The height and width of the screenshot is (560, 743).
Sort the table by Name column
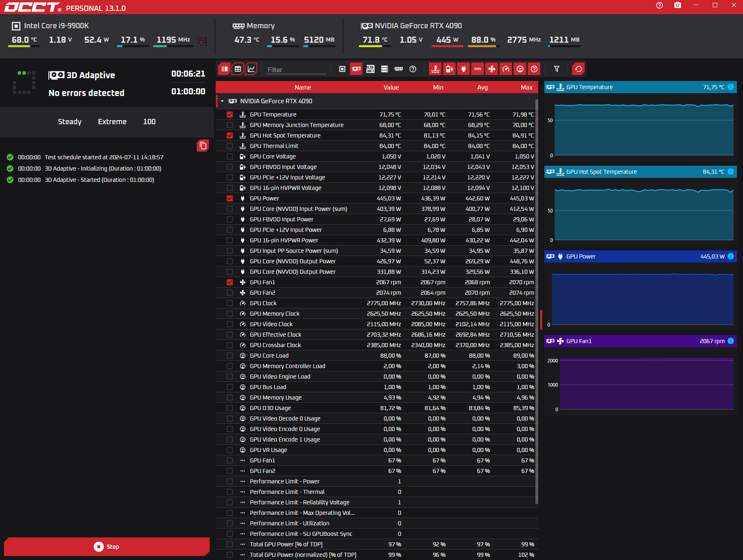[x=303, y=87]
